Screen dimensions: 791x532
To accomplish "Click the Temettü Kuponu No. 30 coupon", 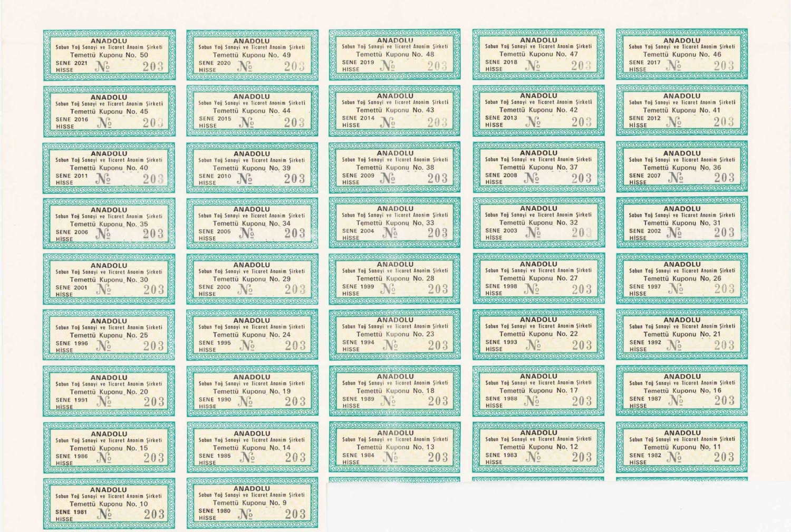I will [x=109, y=279].
